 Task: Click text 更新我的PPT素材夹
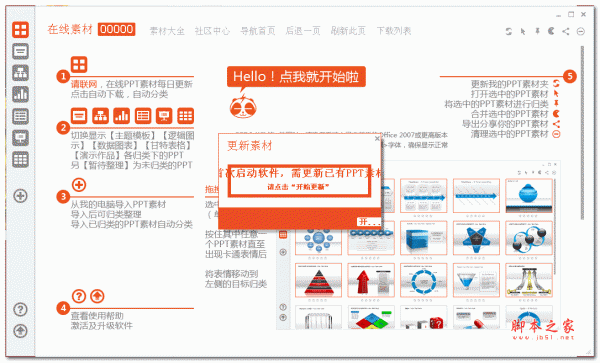[x=509, y=84]
